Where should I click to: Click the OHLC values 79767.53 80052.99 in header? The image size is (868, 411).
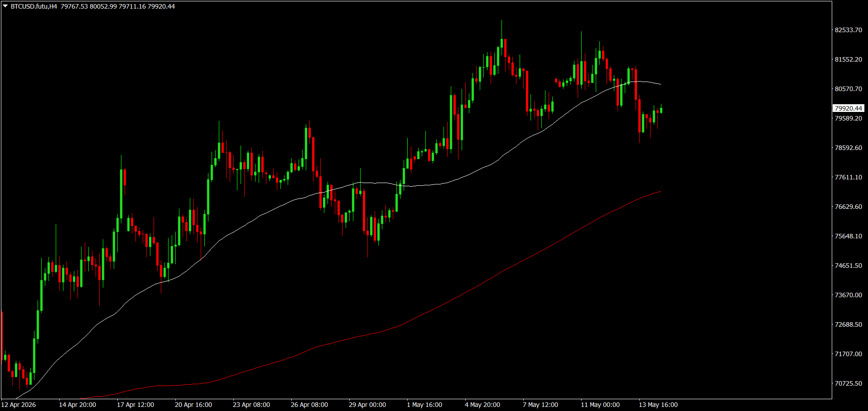tap(89, 6)
